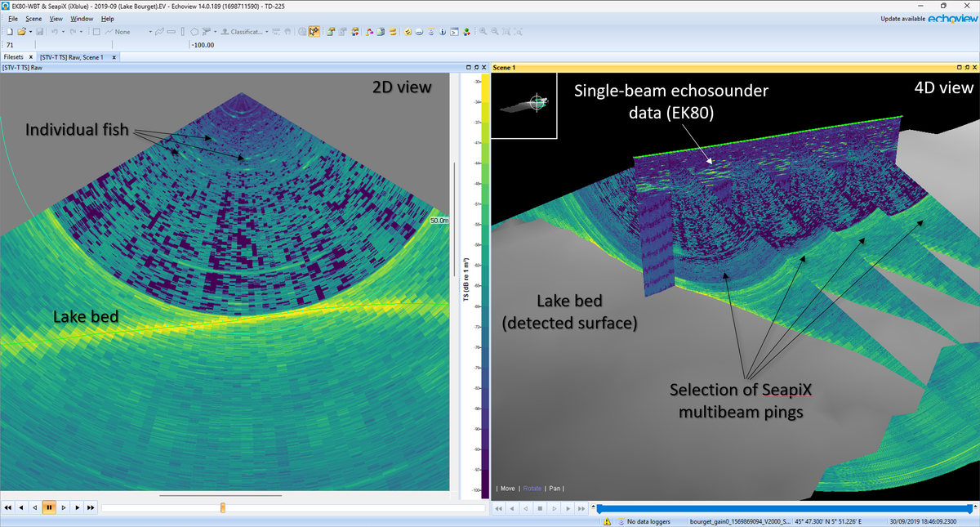
Task: Click the hand pan tool icon
Action: (287, 31)
